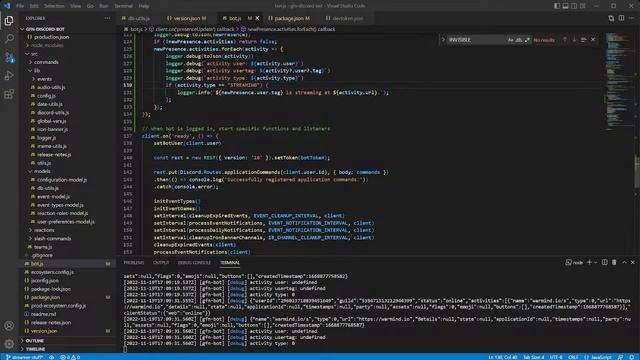This screenshot has width=640, height=360.
Task: Expand the reactions folder
Action: click(x=44, y=230)
